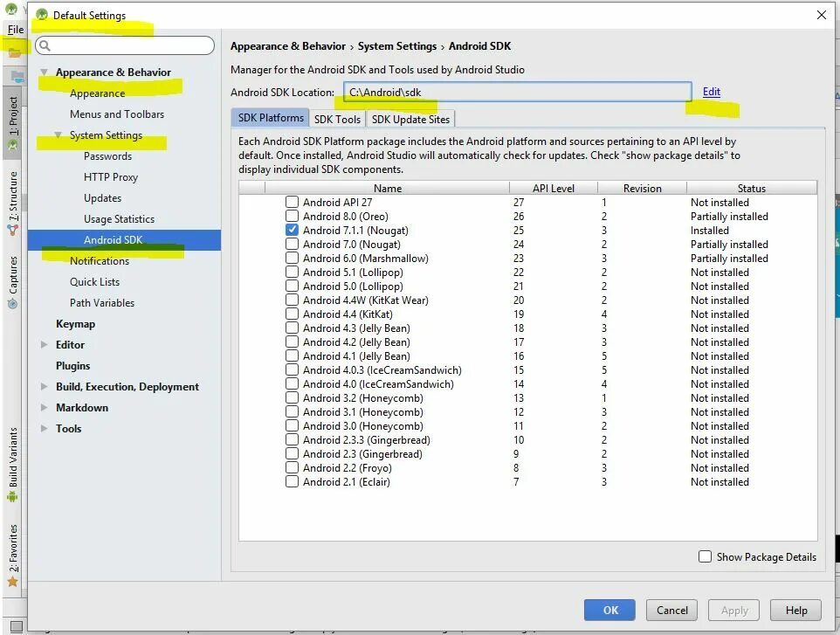The height and width of the screenshot is (635, 840).
Task: Open Quick Lists settings
Action: pos(95,282)
